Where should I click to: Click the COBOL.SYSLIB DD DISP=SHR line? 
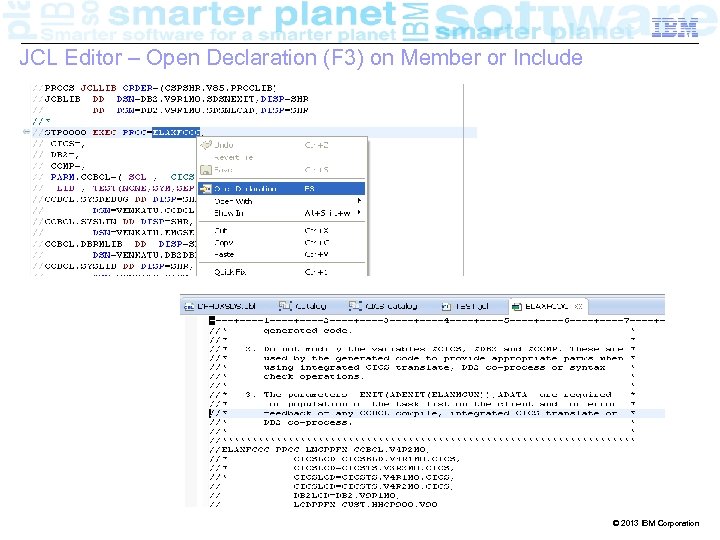113,266
